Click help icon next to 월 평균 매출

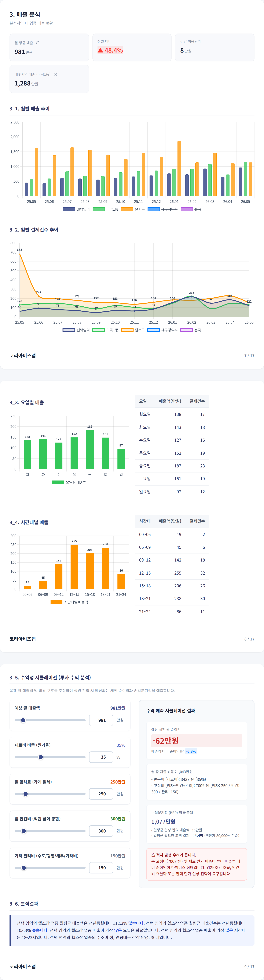click(38, 43)
